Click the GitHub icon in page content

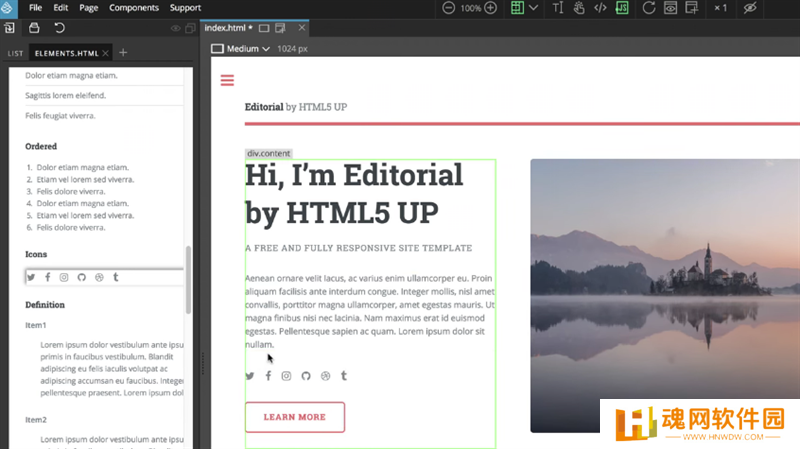306,376
